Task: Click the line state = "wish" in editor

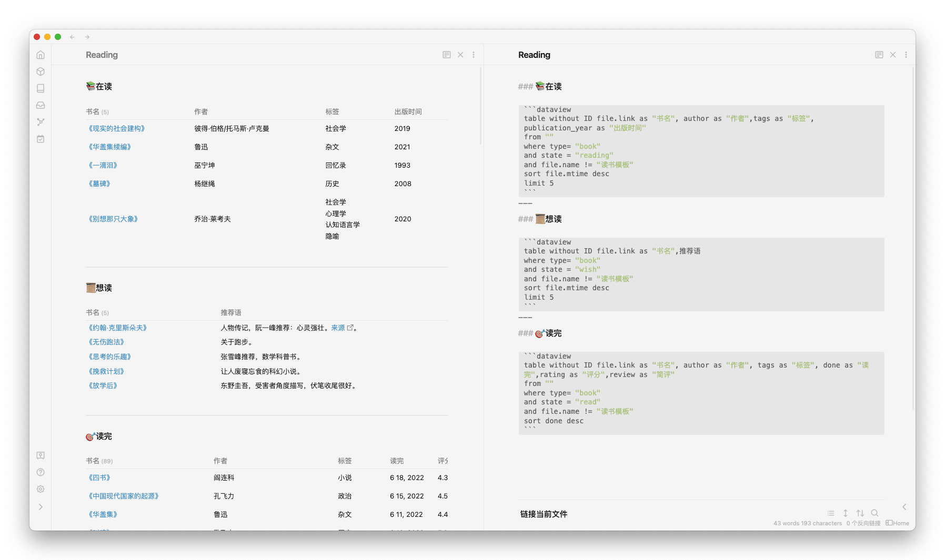Action: tap(562, 269)
